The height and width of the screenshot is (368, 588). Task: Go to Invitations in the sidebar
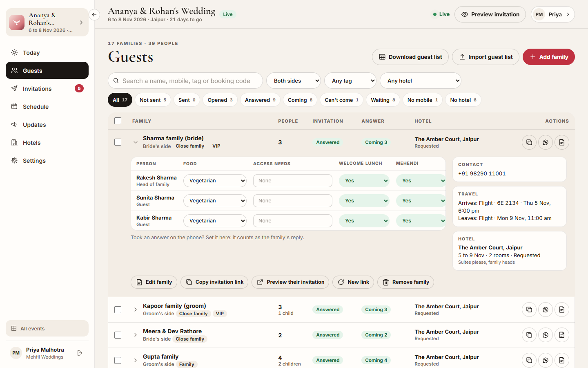point(47,89)
